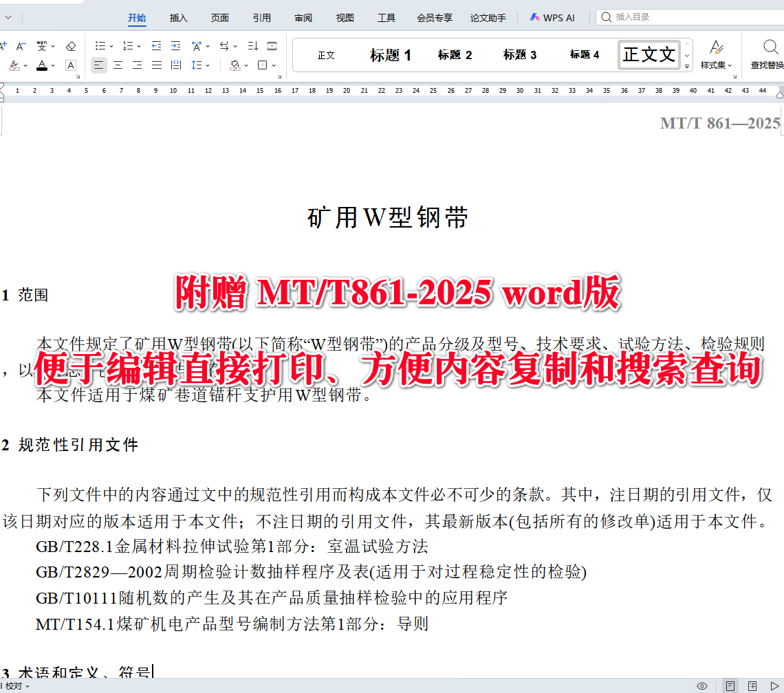Switch to the 开始 tab
The width and height of the screenshot is (784, 693).
click(x=136, y=18)
